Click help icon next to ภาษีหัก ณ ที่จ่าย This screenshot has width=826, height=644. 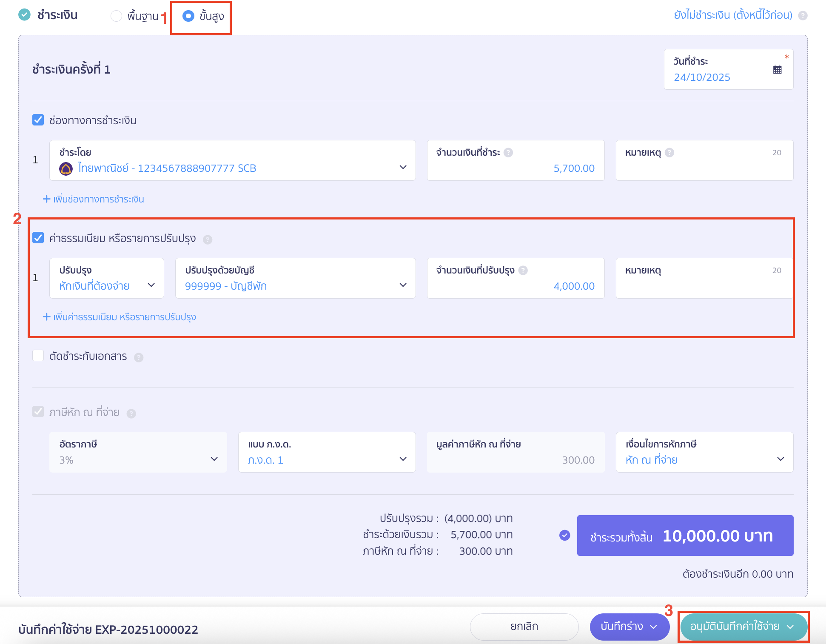(131, 413)
